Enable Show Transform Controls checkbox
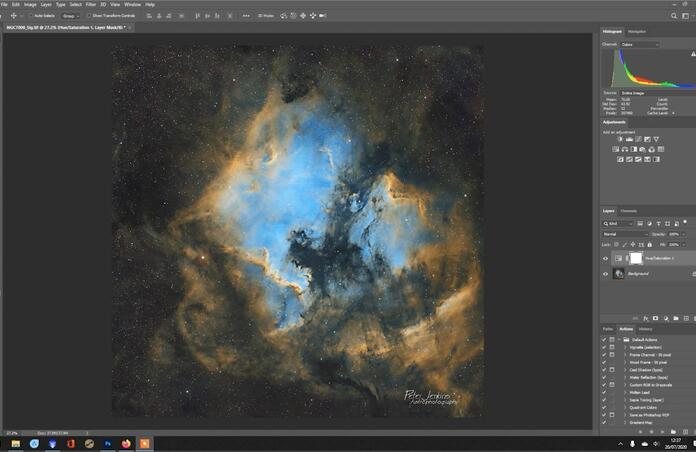Image resolution: width=696 pixels, height=452 pixels. tap(89, 16)
